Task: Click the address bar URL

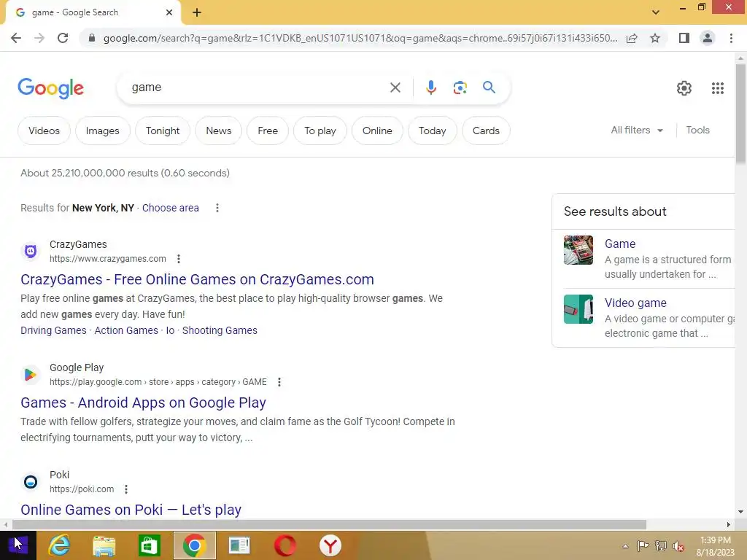Action: coord(360,38)
